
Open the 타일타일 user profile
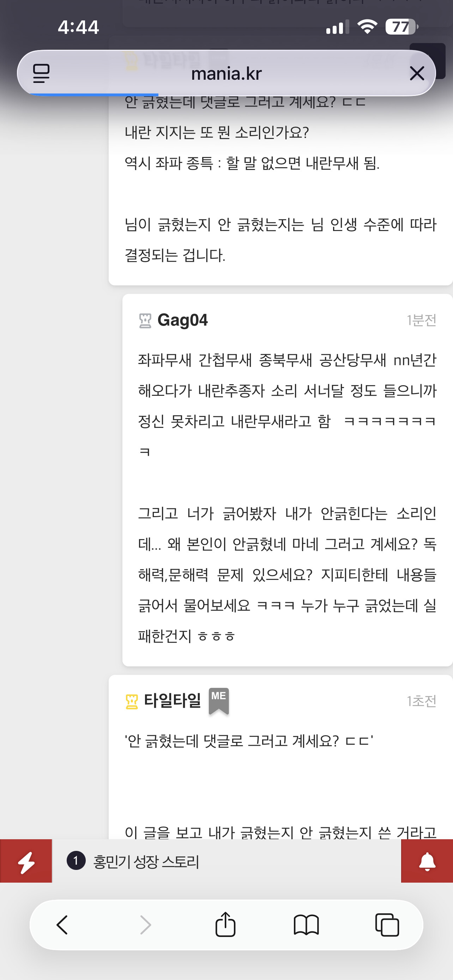click(x=172, y=701)
